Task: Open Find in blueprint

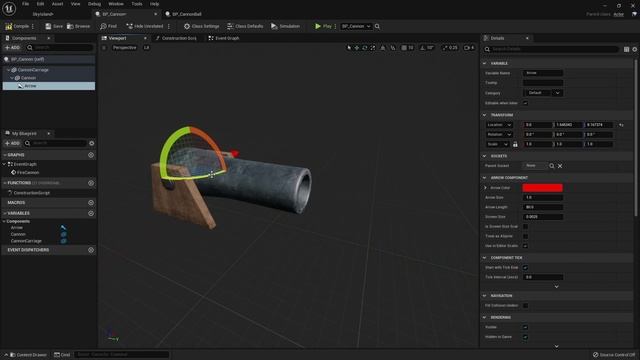Action: [108, 26]
